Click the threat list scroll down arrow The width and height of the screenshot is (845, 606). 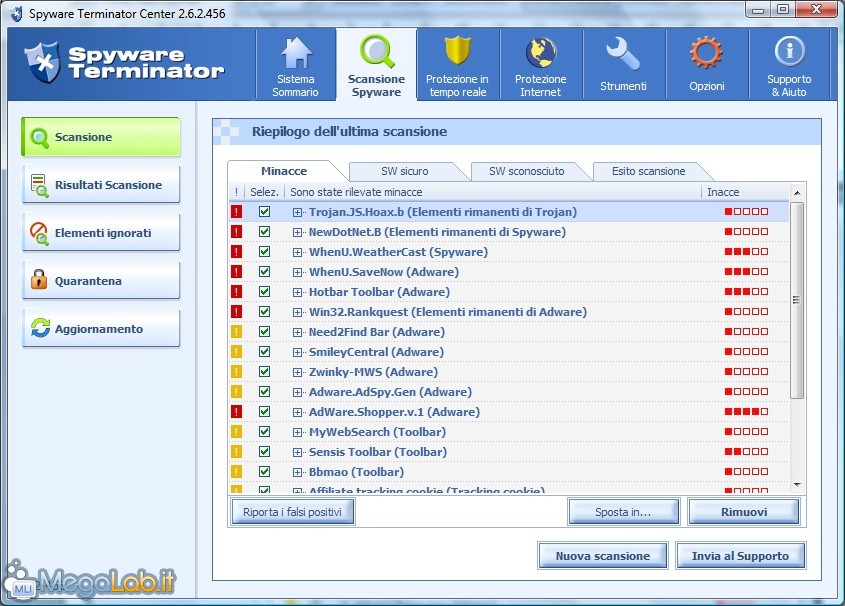tap(797, 485)
